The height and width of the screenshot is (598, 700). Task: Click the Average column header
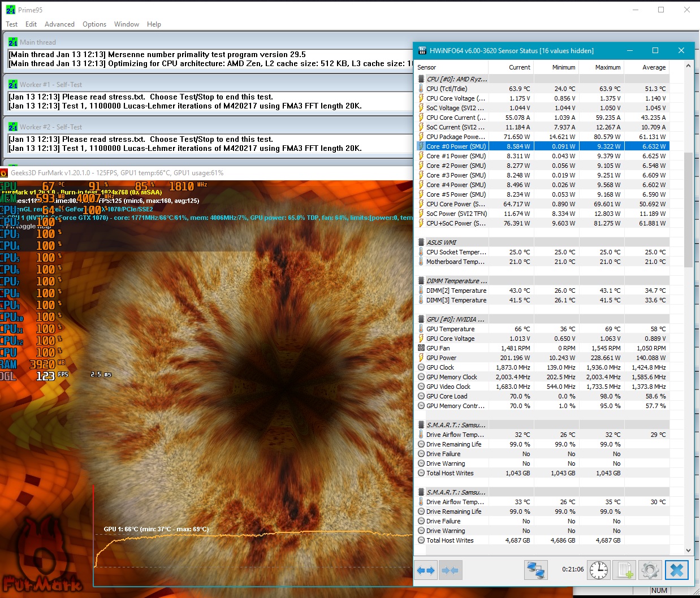click(647, 67)
